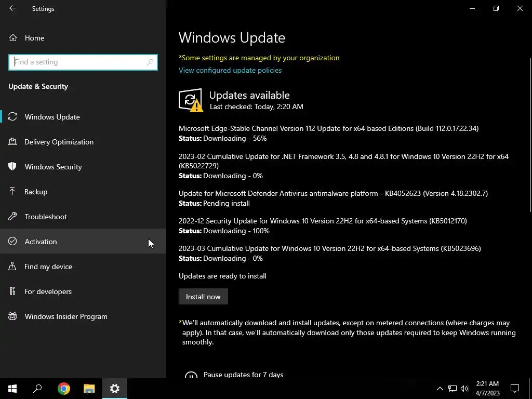Go to Settings Home
The width and height of the screenshot is (532, 399).
click(x=83, y=38)
